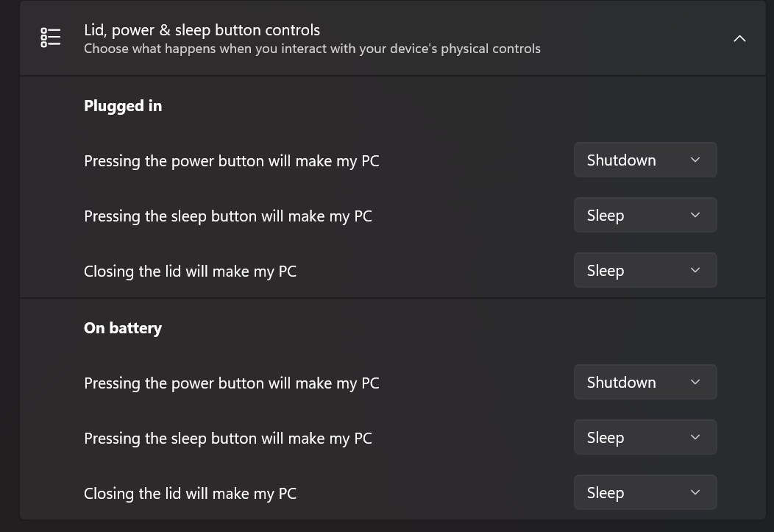Click the list icon beside Lid, power controls
Viewport: 774px width, 532px height.
tap(50, 38)
